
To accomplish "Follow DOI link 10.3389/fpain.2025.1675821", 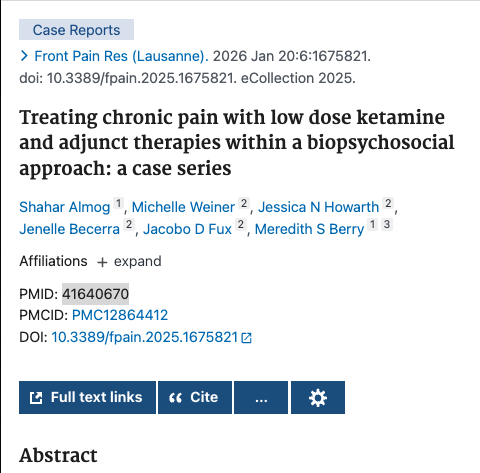I will click(x=144, y=337).
